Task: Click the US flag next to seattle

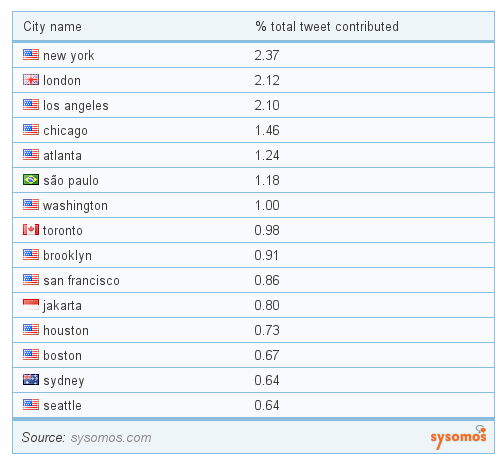Action: (x=31, y=404)
